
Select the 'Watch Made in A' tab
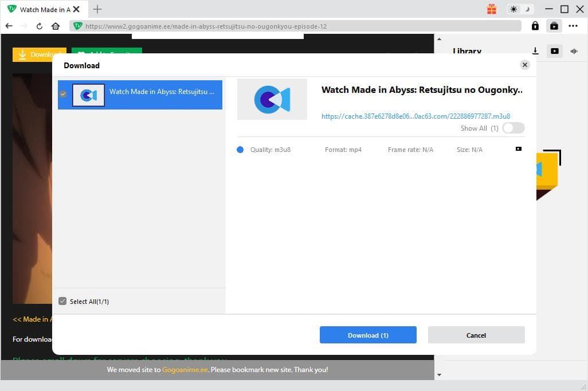coord(43,9)
